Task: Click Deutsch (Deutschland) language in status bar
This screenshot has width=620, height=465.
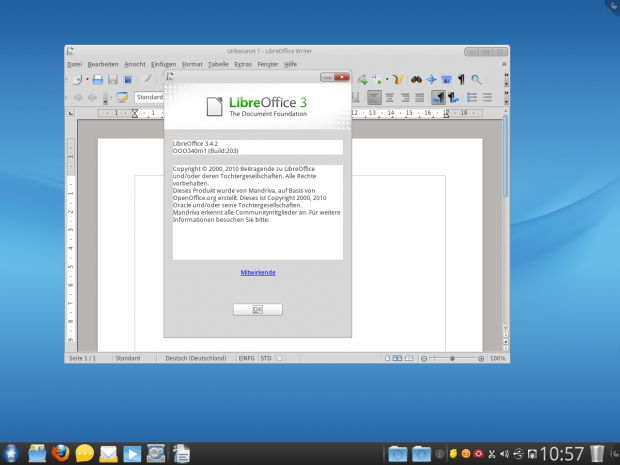Action: (196, 358)
